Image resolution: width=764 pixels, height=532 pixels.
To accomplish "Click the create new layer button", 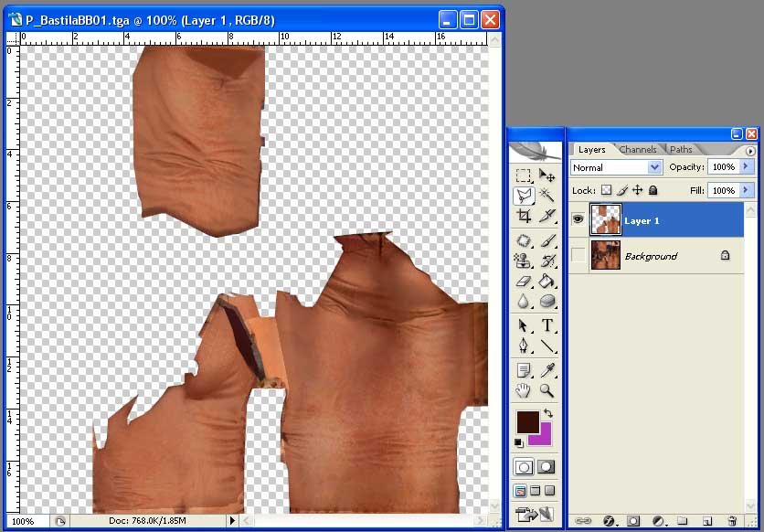I will pos(706,521).
